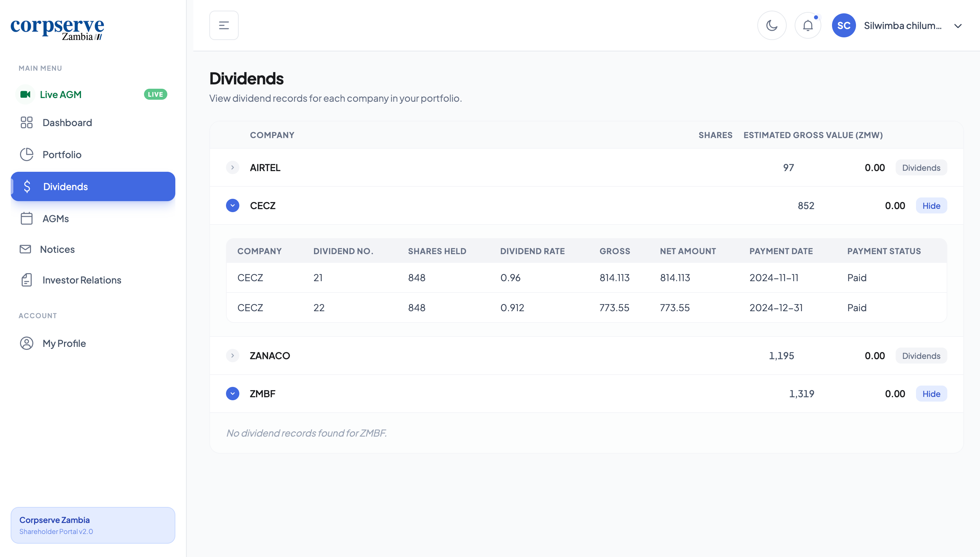Click the Investor Relations document icon

coord(26,280)
